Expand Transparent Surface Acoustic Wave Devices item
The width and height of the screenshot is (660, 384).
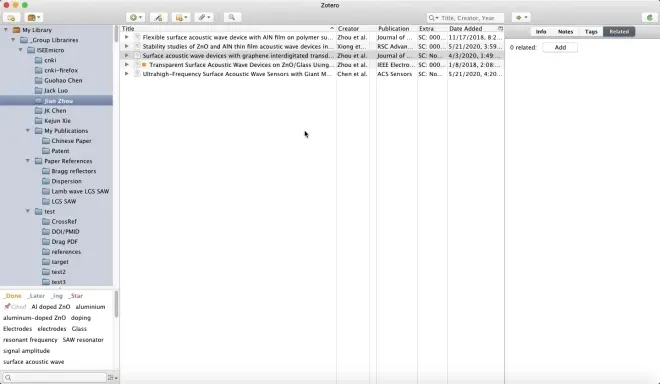coord(126,65)
